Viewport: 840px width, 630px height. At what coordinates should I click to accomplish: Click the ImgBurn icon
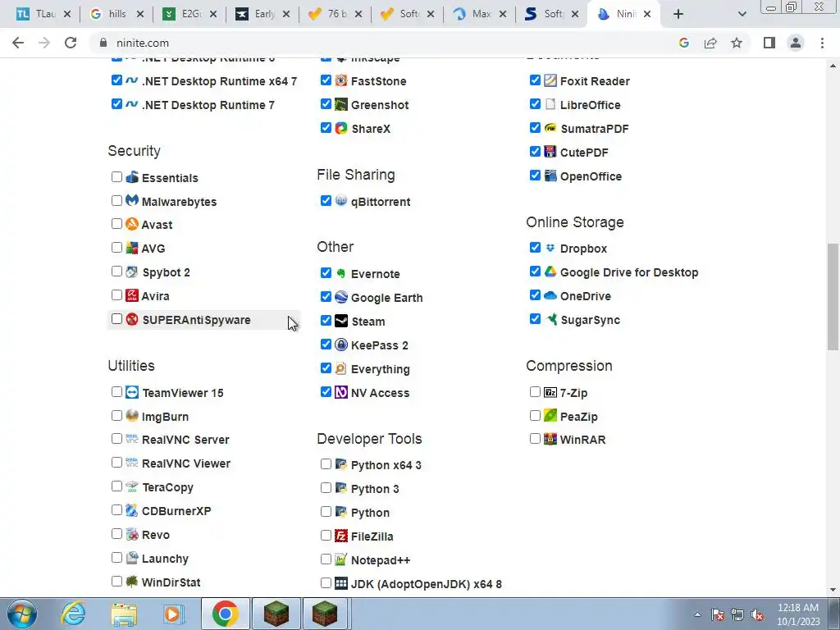point(132,416)
